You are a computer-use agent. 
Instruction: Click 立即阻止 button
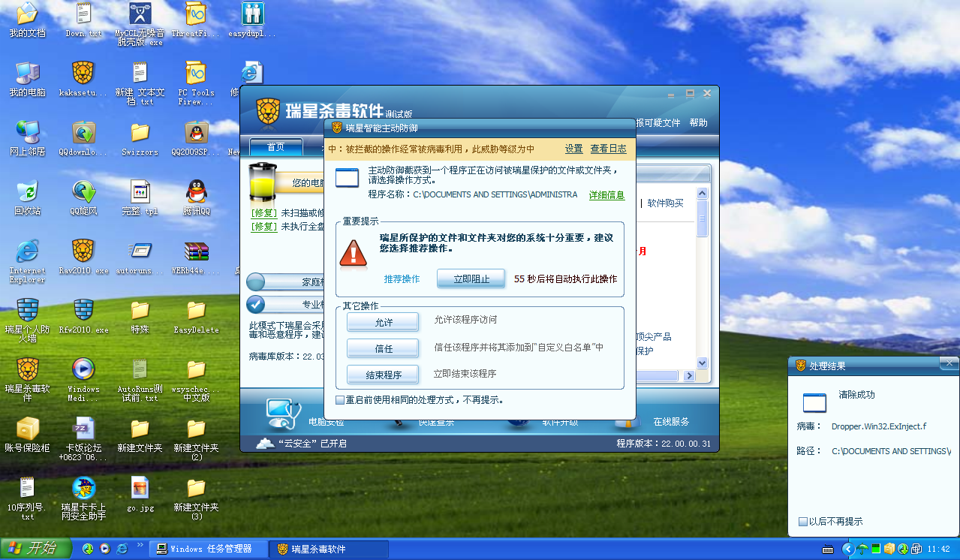point(471,278)
